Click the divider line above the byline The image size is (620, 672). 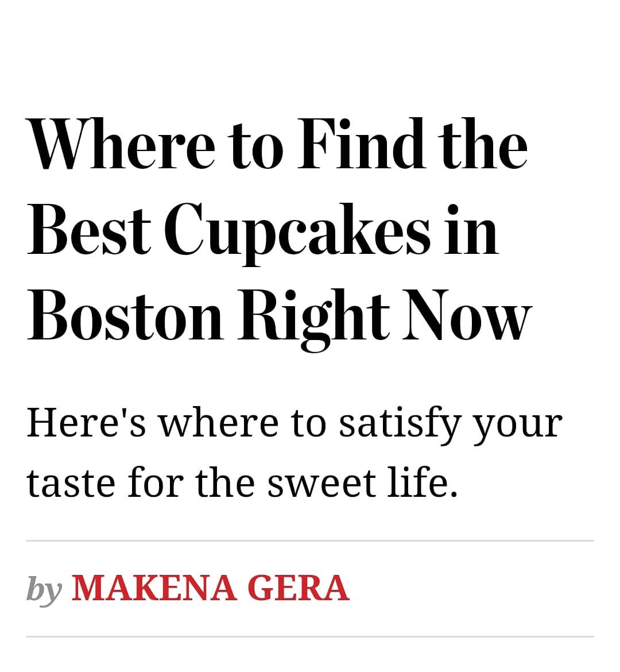[x=310, y=540]
